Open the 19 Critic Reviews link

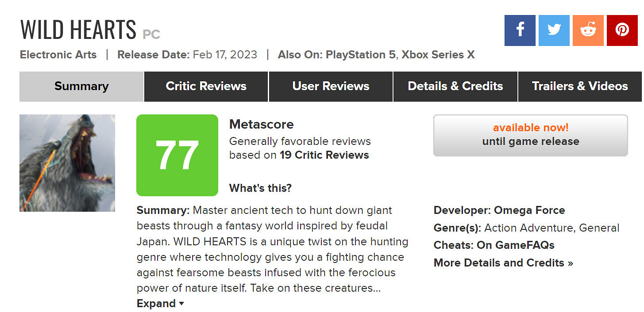324,155
